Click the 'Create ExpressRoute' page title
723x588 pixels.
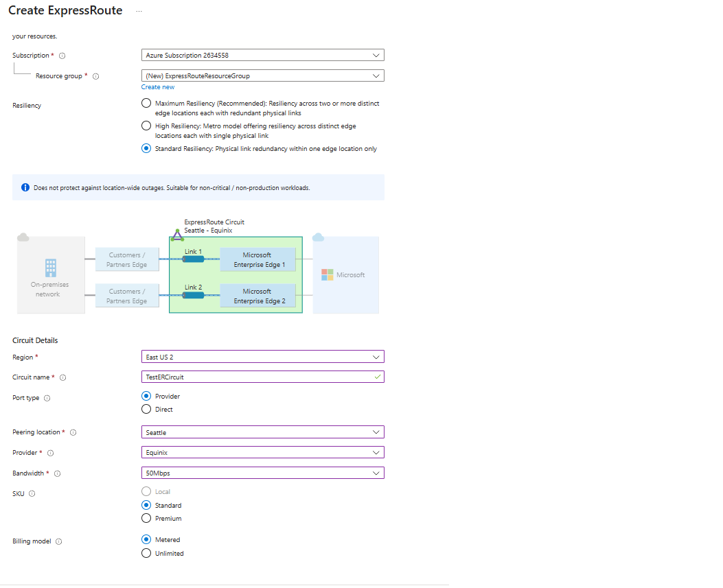65,10
